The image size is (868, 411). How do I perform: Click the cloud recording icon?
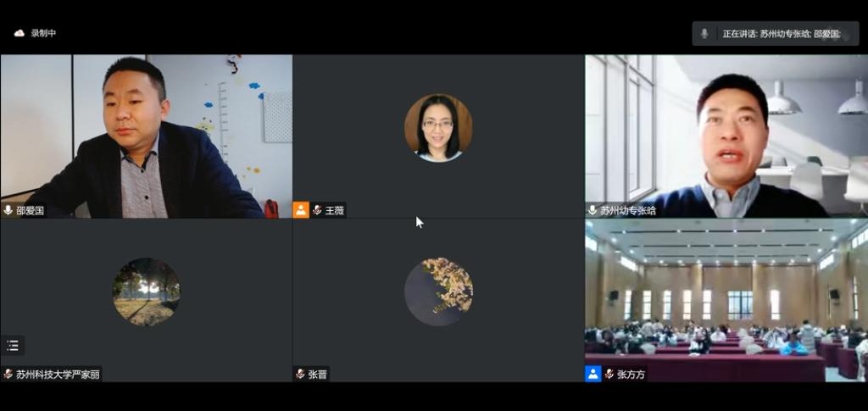click(x=19, y=33)
